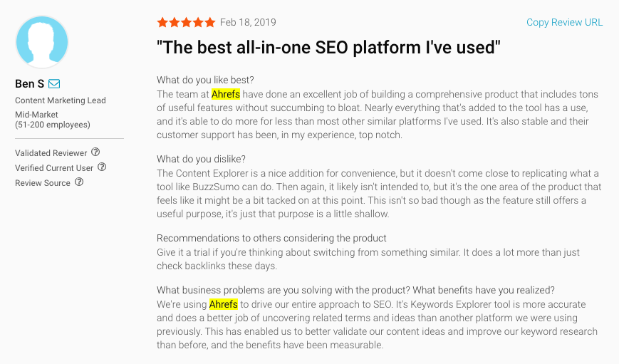The width and height of the screenshot is (619, 364).
Task: Click the help icon beside Verified Current User
Action: (x=102, y=167)
